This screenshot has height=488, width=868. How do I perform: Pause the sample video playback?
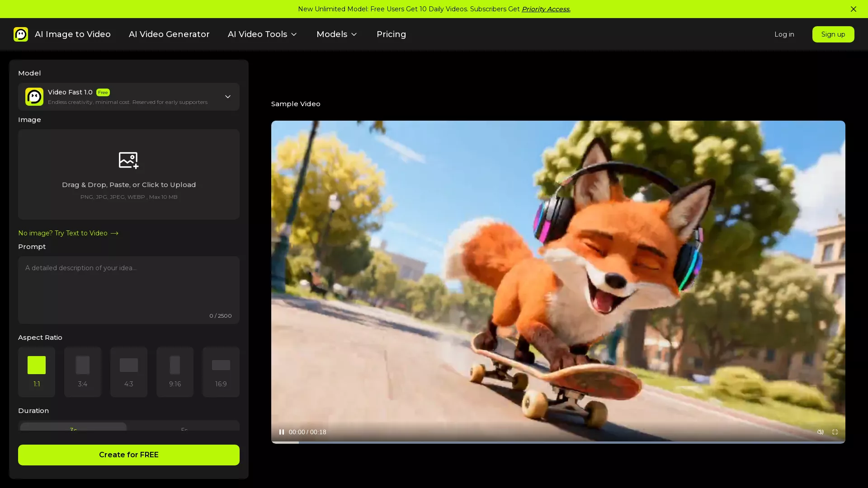tap(281, 432)
